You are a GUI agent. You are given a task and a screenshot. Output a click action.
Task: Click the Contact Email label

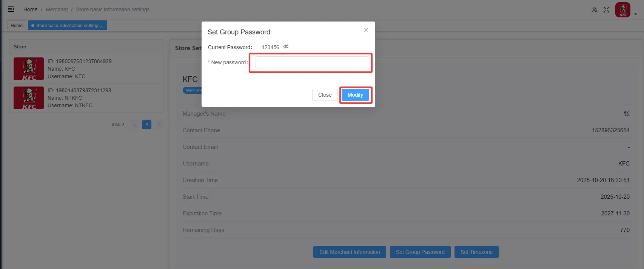point(200,147)
